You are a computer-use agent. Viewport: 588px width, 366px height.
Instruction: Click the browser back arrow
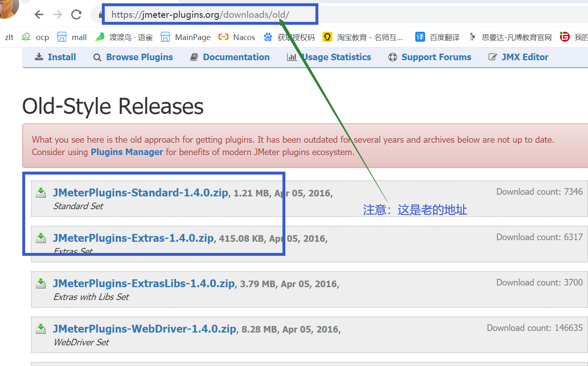click(39, 14)
